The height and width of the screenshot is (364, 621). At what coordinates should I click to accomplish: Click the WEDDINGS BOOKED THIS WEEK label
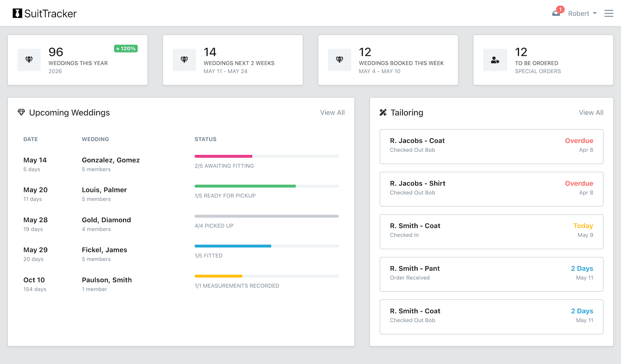coord(401,63)
